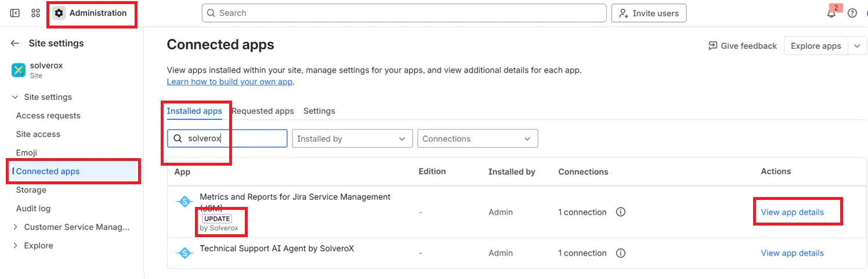Open Audit log in sidebar
This screenshot has width=868, height=279.
click(33, 209)
